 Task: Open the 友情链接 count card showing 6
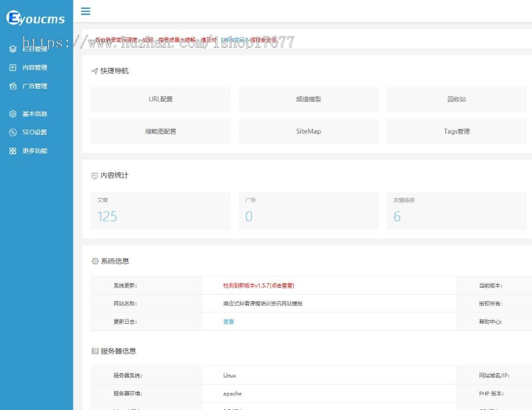pos(457,211)
